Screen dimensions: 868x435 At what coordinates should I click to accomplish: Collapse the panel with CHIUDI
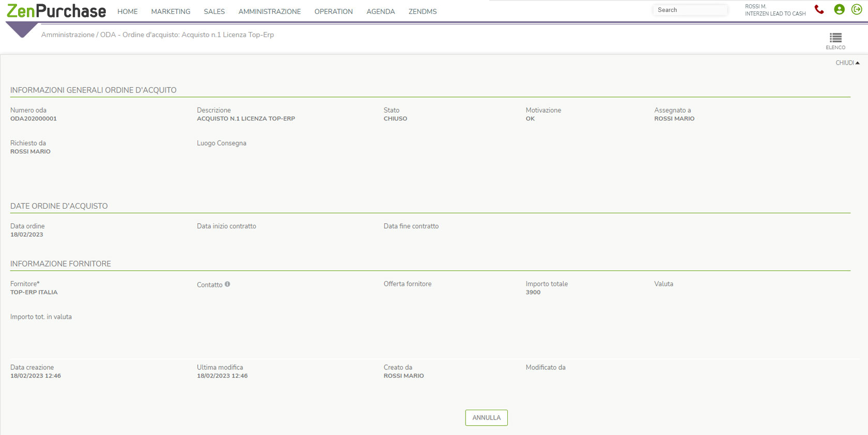coord(847,63)
